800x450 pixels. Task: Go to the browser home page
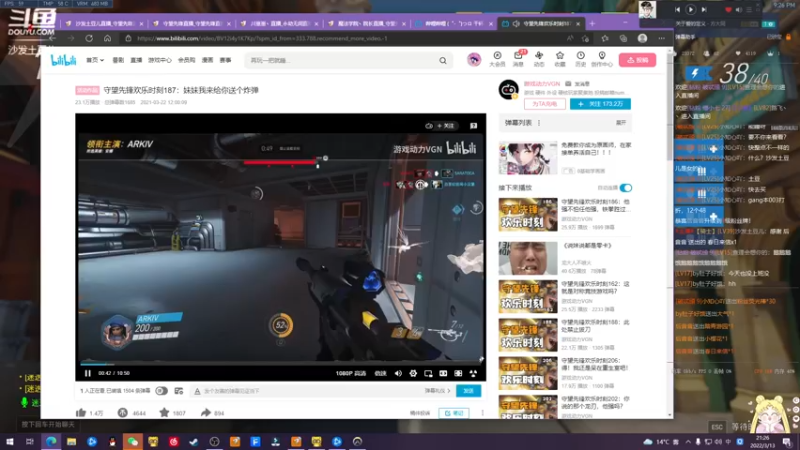107,38
